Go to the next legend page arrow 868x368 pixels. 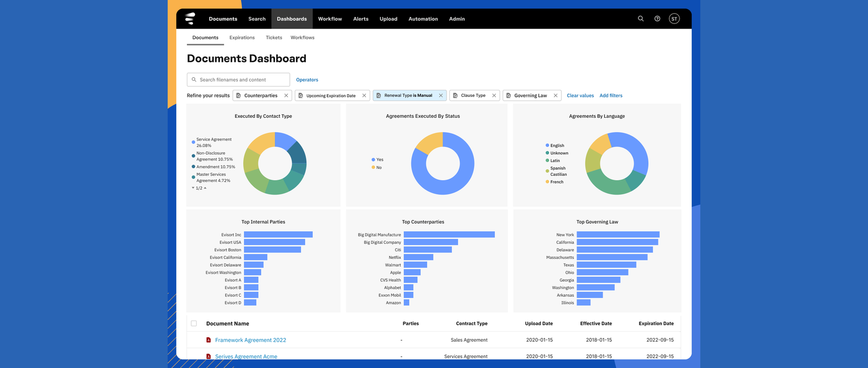point(193,188)
